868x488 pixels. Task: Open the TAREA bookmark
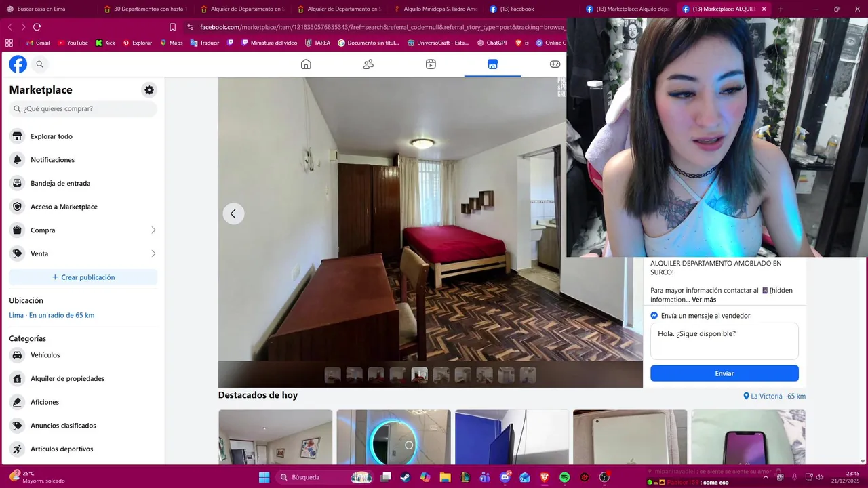pyautogui.click(x=317, y=43)
